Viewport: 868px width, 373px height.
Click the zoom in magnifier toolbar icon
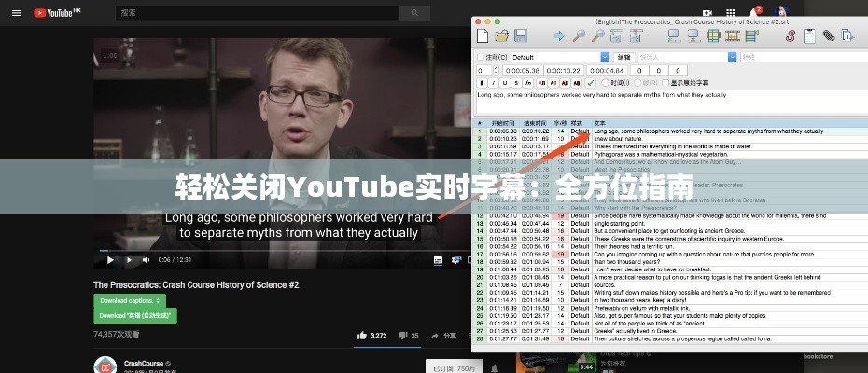pos(579,36)
